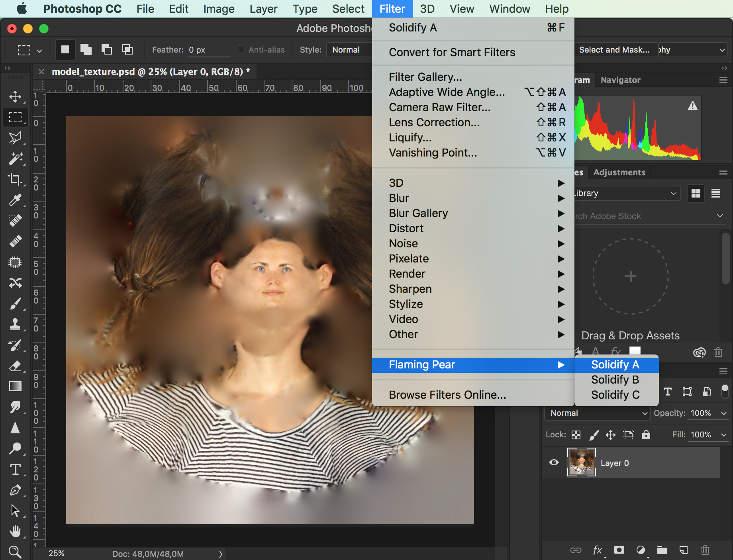Select the Gradient tool
Screen dimensions: 733x560
pyautogui.click(x=15, y=386)
